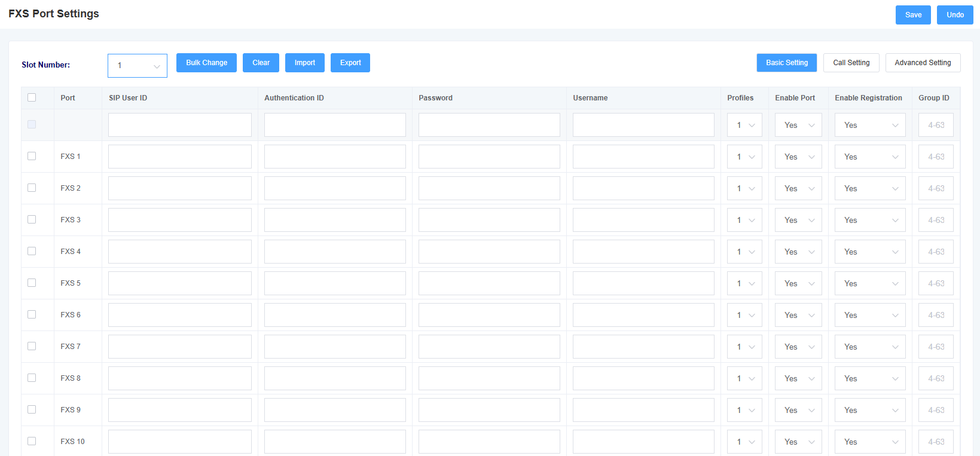Image resolution: width=980 pixels, height=456 pixels.
Task: Click the Password field for FXS 4
Action: click(x=489, y=252)
